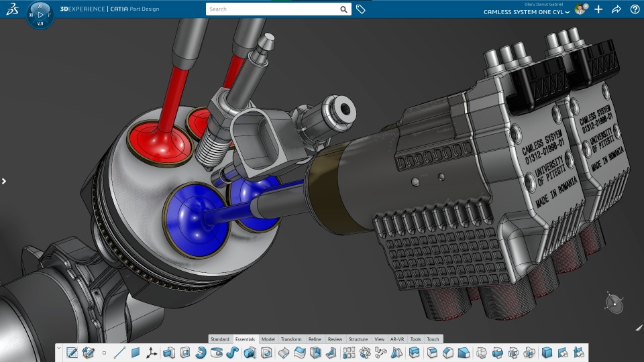Expand the left side panel arrow
This screenshot has height=362, width=644.
pos(4,181)
